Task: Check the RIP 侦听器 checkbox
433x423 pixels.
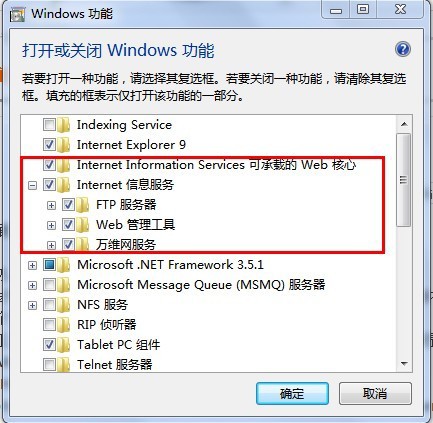Action: tap(49, 325)
